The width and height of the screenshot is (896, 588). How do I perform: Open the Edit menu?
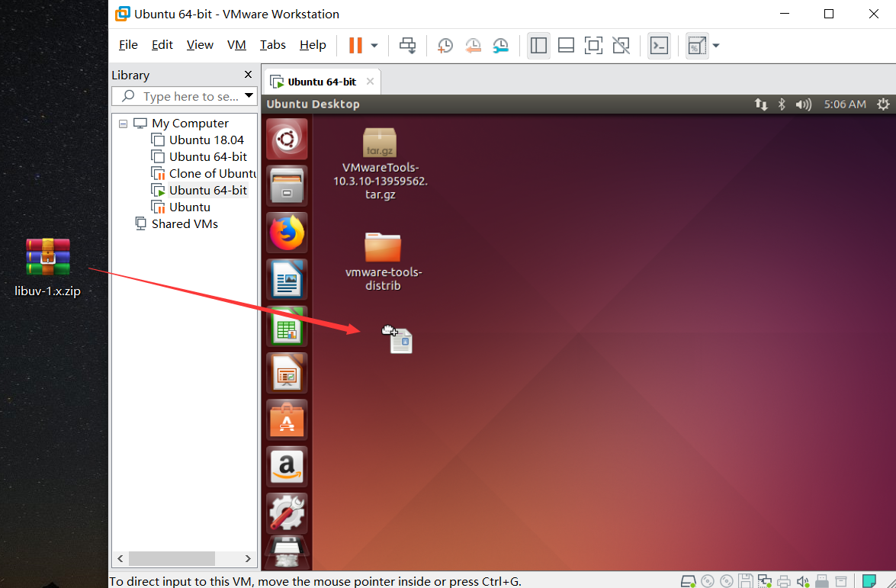tap(162, 44)
